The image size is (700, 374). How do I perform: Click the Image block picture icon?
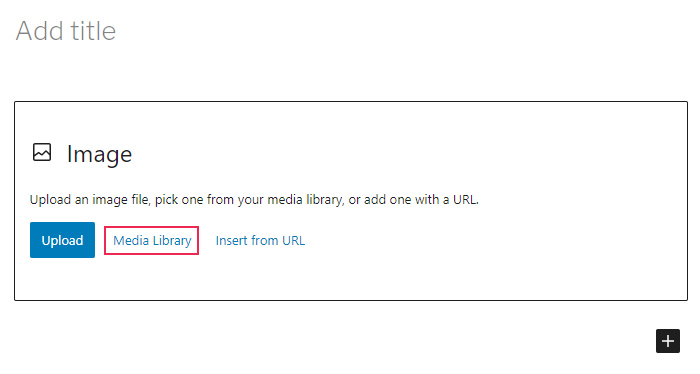tap(42, 152)
